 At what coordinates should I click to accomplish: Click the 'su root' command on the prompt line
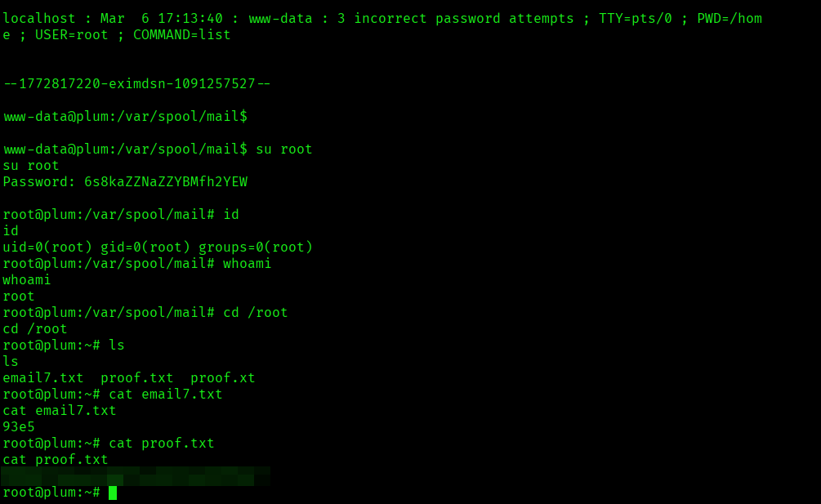[x=284, y=149]
